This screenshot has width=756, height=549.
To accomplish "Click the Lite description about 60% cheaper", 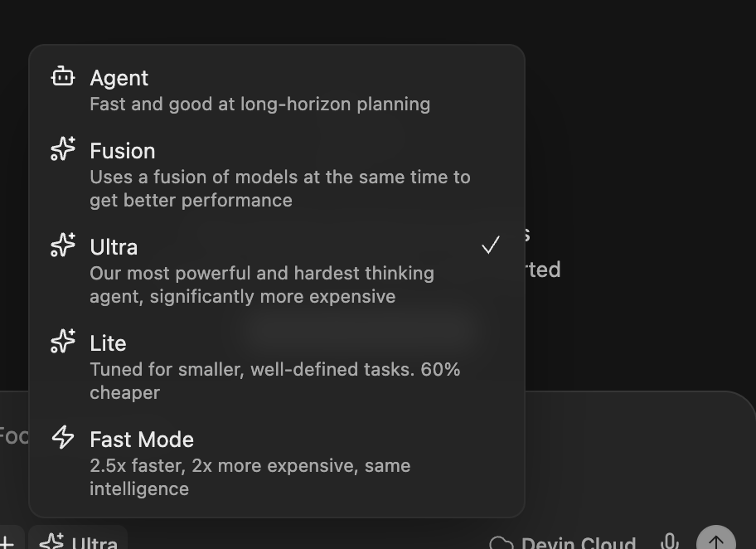I will coord(275,381).
